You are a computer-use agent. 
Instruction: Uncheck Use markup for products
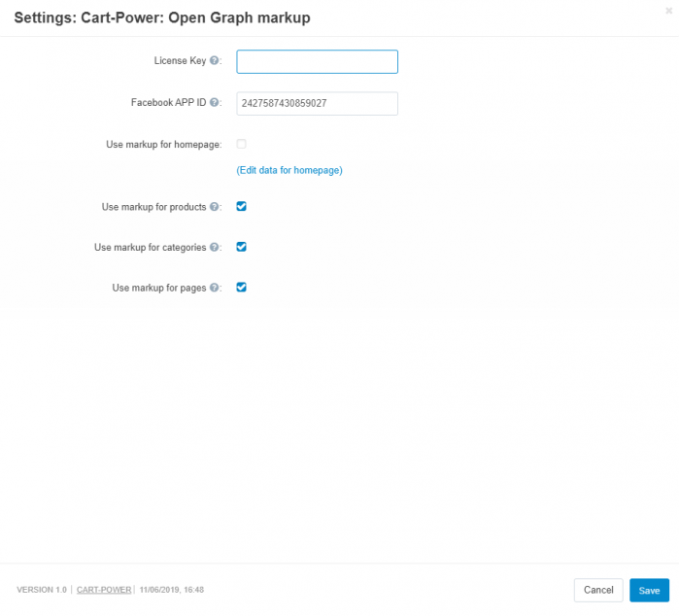pos(242,207)
